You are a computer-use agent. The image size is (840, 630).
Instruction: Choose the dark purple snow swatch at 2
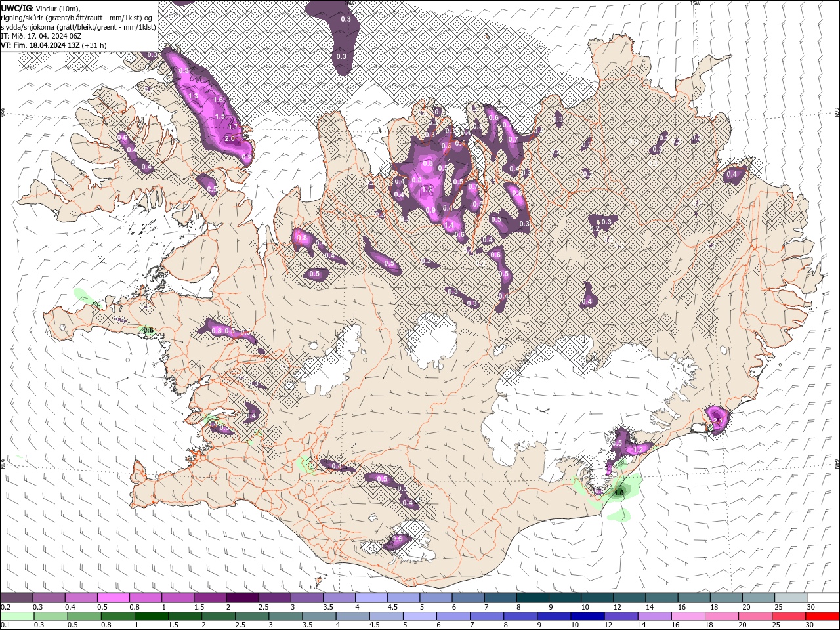coord(241,597)
